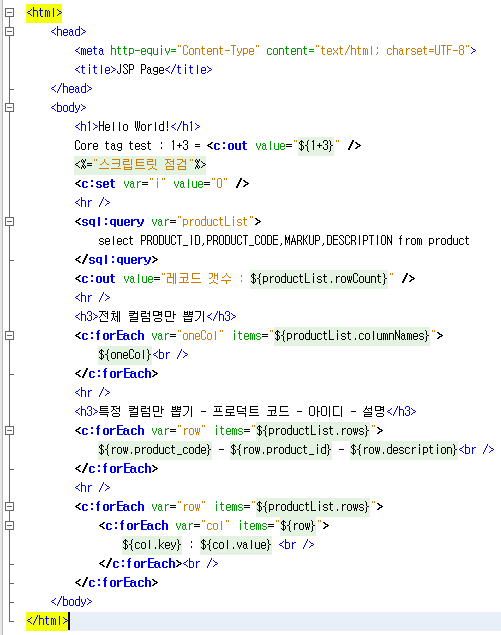Collapse the html tag fold marker

click(9, 13)
